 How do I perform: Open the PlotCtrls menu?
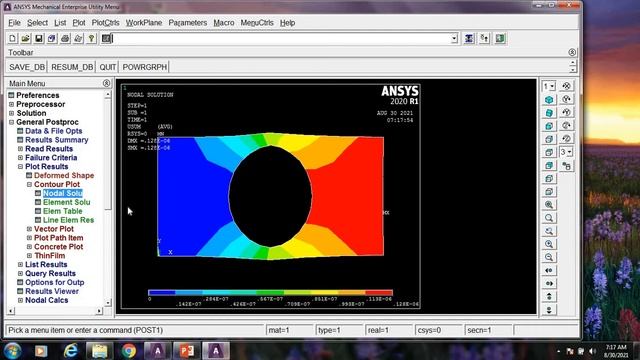(x=105, y=23)
